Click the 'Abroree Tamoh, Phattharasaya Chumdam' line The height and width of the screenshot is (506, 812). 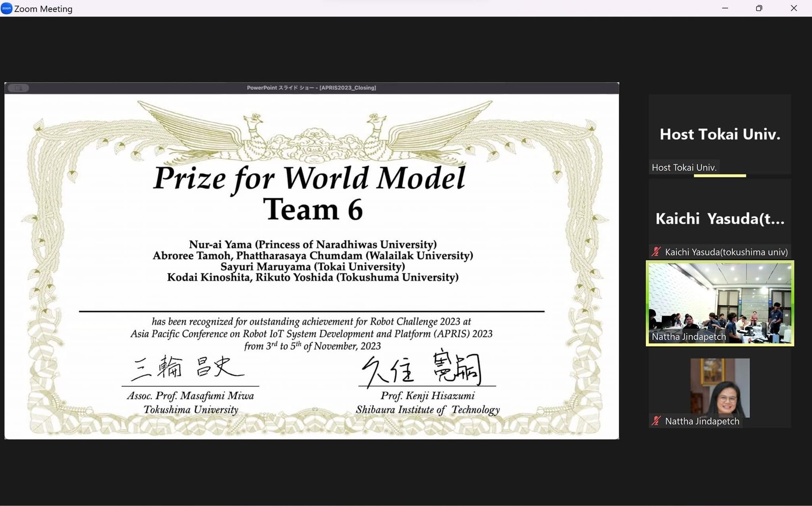313,256
